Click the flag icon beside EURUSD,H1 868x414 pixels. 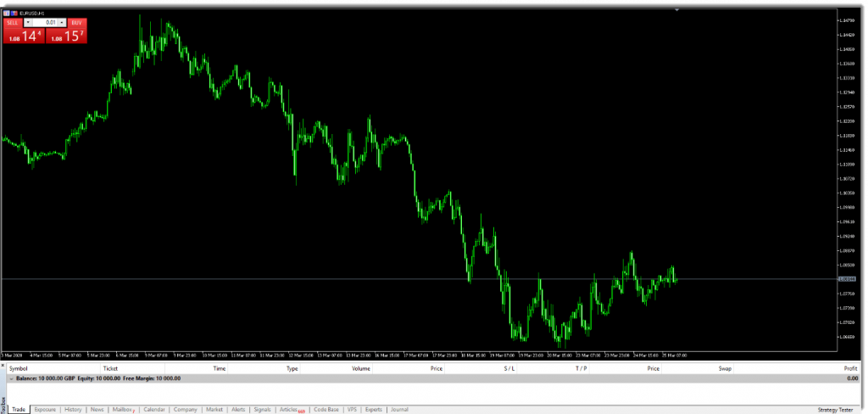coord(14,13)
